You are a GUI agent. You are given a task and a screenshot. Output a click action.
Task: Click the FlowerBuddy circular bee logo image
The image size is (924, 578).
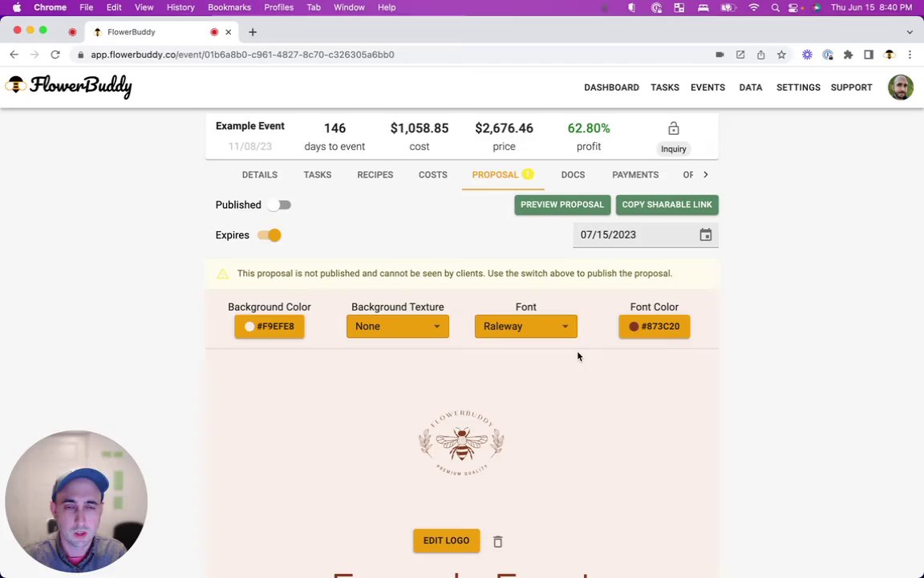coord(462,443)
